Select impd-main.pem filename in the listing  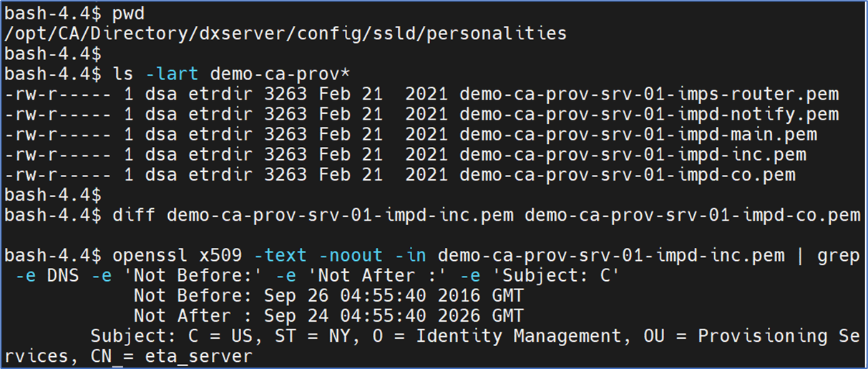click(x=638, y=134)
